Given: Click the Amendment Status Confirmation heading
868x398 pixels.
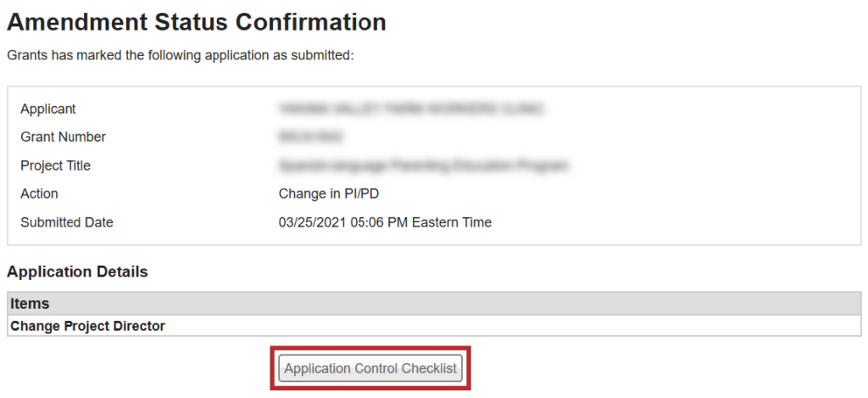Looking at the screenshot, I should click(197, 22).
